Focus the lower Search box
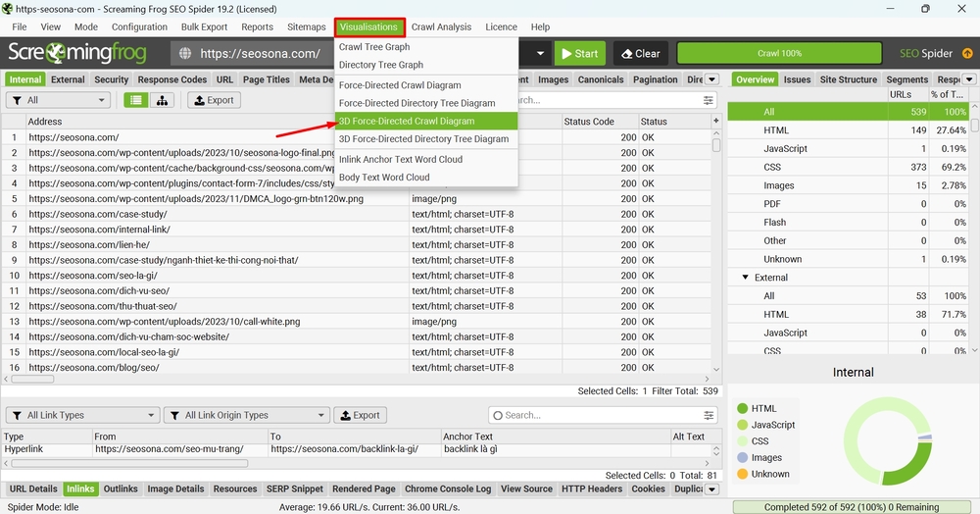This screenshot has height=514, width=980. (602, 415)
